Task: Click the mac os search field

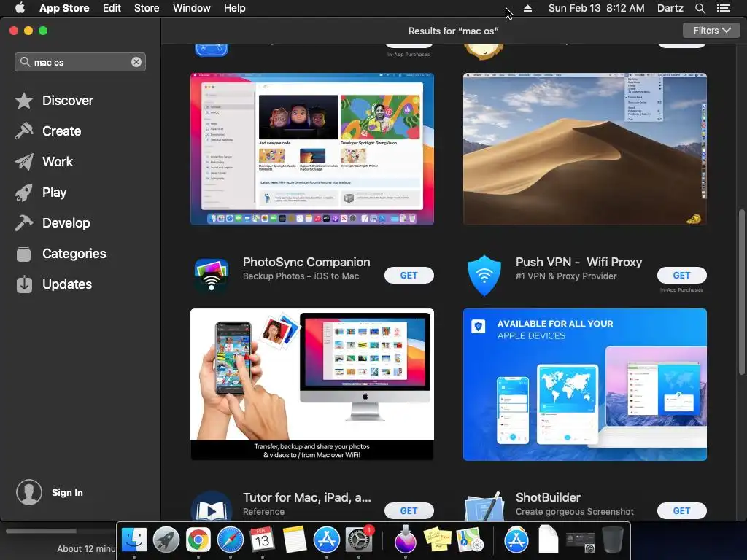Action: coord(80,62)
